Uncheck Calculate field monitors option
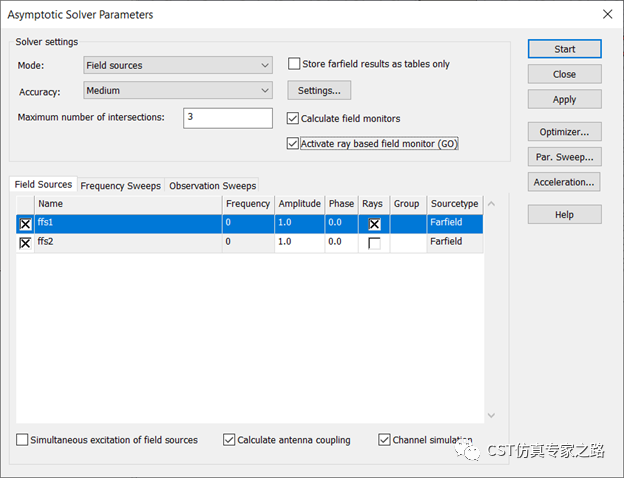This screenshot has height=478, width=624. click(x=294, y=118)
